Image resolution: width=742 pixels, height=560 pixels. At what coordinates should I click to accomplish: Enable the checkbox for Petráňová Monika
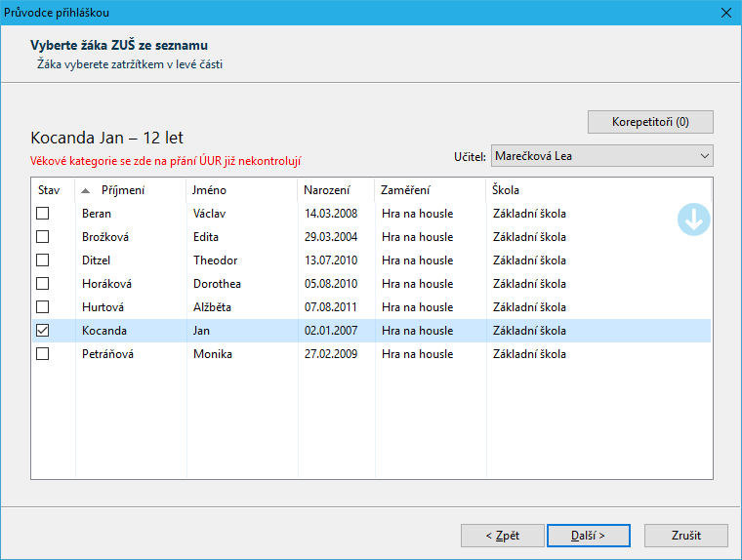pos(43,354)
